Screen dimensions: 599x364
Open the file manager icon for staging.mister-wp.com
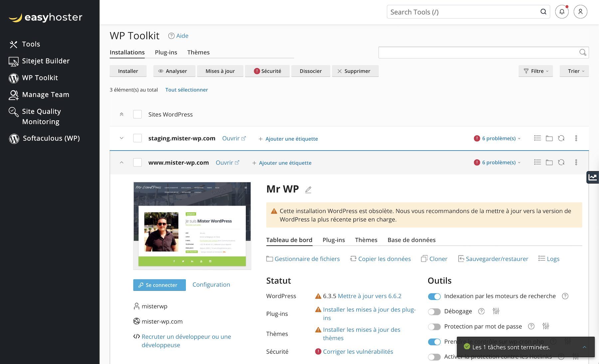point(549,138)
